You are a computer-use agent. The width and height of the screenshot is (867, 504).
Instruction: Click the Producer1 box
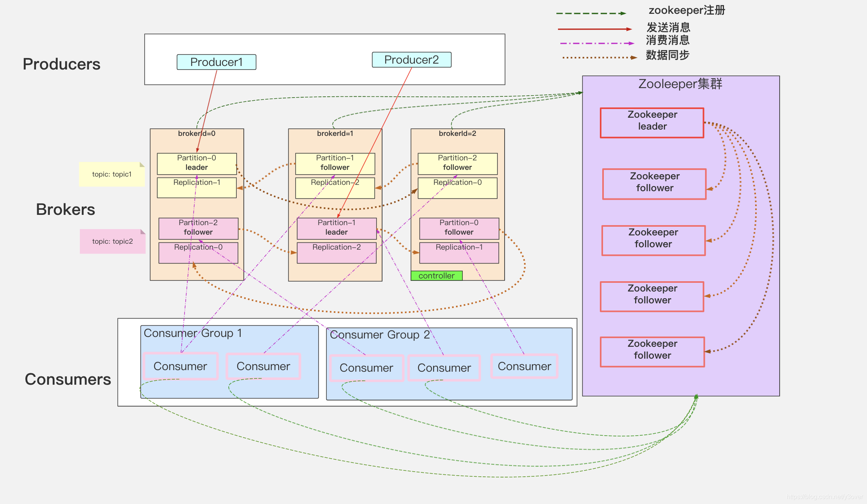(216, 62)
